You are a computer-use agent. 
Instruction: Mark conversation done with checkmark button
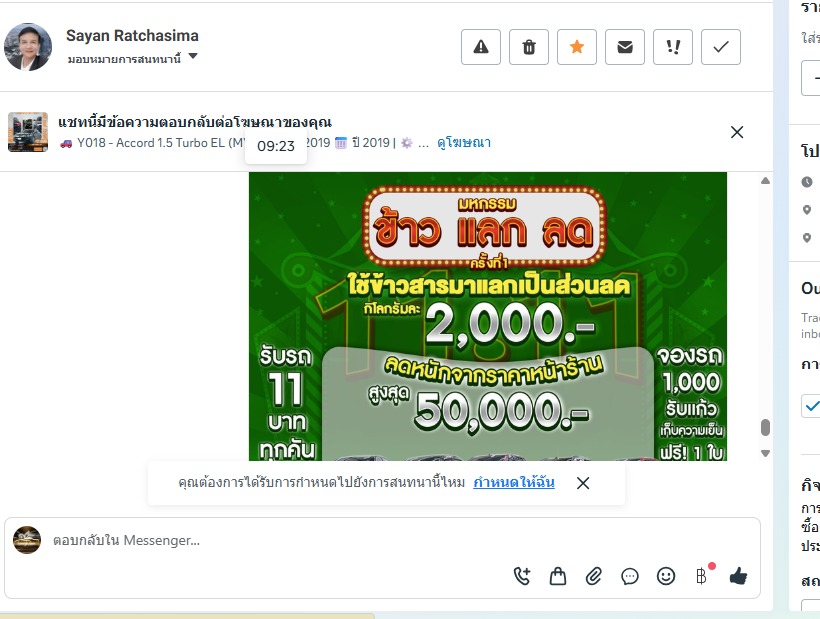(721, 47)
